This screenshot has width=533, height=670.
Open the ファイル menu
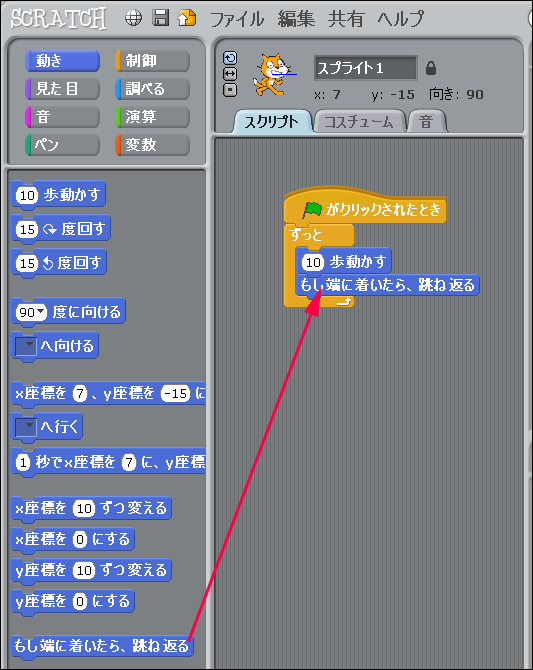click(237, 19)
